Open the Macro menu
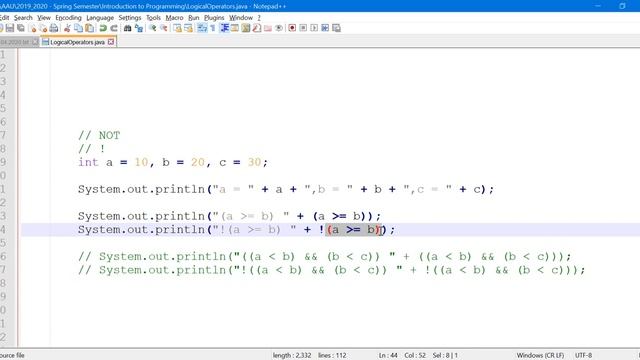 click(174, 18)
